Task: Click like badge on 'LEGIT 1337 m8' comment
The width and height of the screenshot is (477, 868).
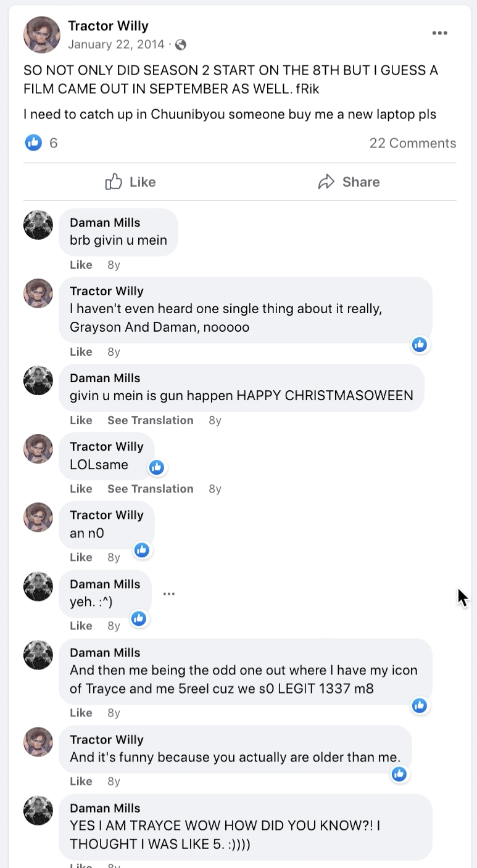Action: (x=420, y=705)
